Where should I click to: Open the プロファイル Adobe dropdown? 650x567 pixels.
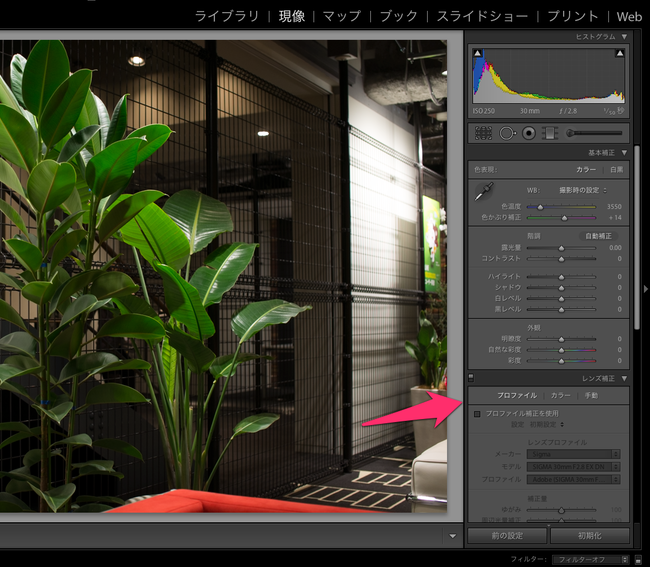coord(573,480)
